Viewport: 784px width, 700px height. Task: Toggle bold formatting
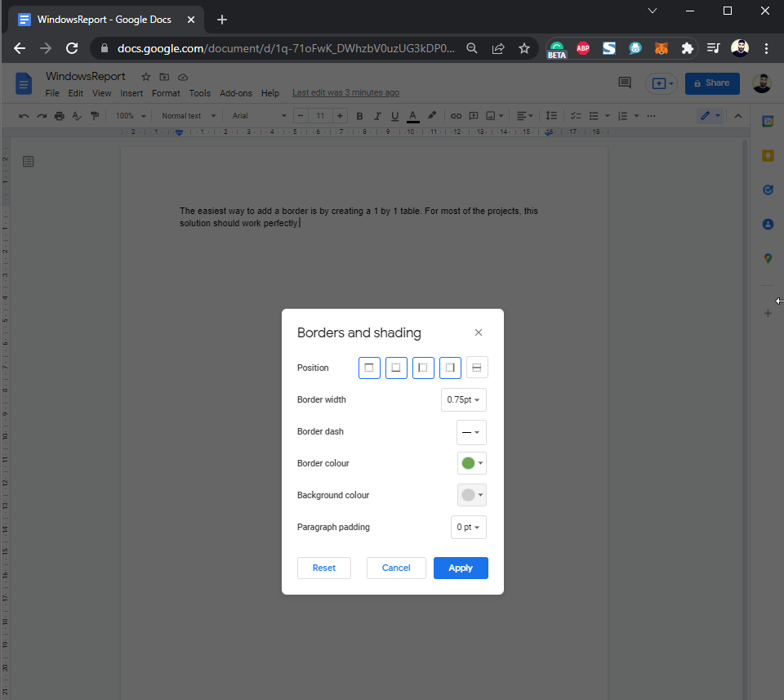click(359, 116)
